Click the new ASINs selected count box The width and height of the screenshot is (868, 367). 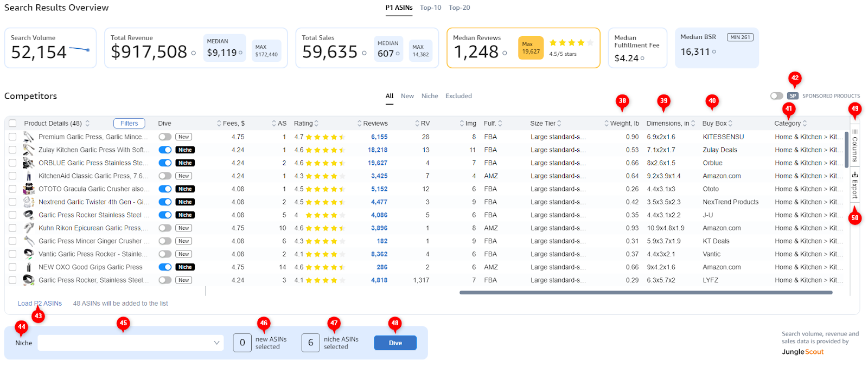click(242, 343)
